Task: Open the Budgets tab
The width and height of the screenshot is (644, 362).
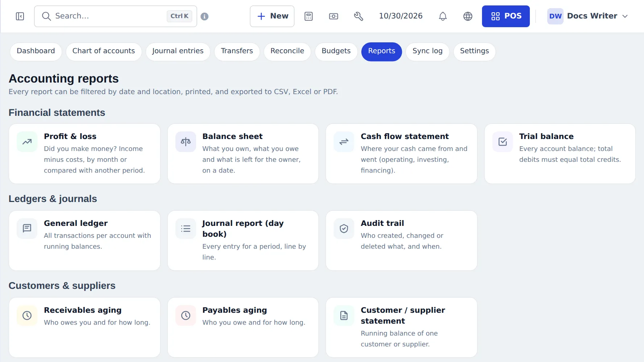Action: coord(336,51)
